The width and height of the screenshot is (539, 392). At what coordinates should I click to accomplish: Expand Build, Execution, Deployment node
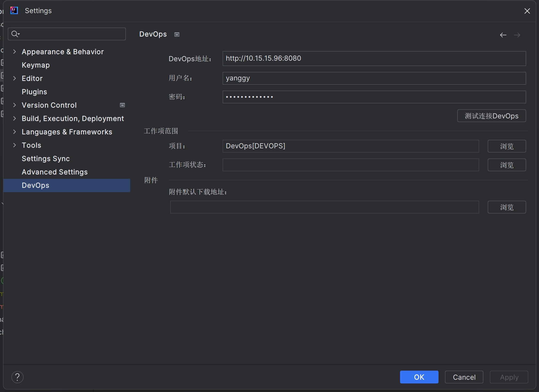[x=15, y=118]
